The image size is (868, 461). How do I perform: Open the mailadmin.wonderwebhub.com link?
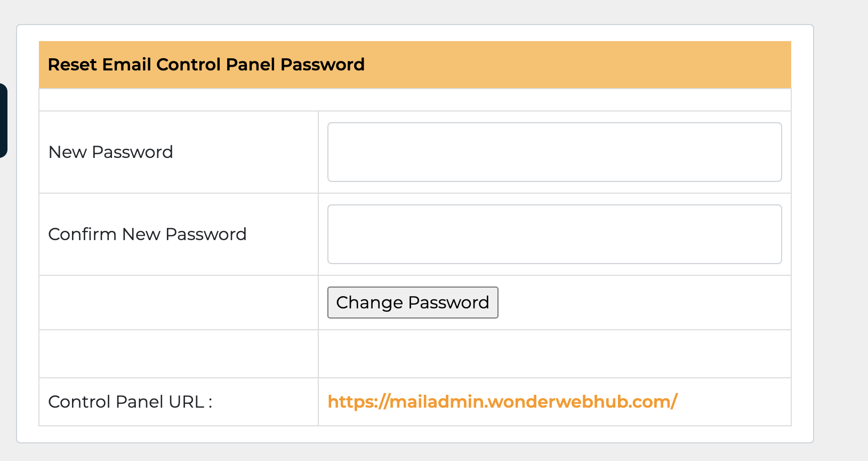[502, 402]
